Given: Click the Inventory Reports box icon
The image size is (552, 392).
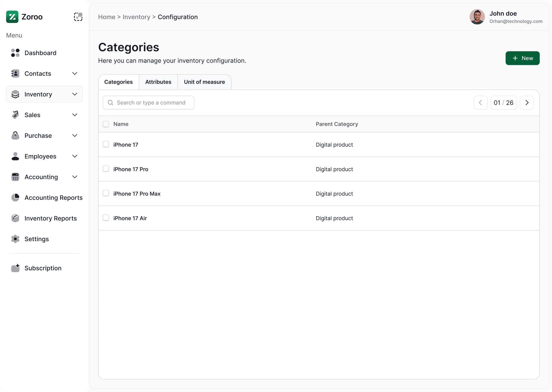Looking at the screenshot, I should pos(15,218).
